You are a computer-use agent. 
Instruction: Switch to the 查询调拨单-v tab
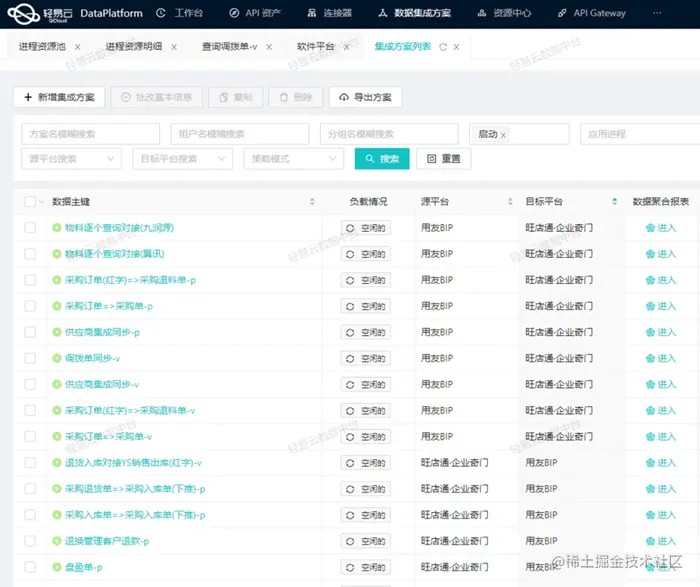point(229,46)
